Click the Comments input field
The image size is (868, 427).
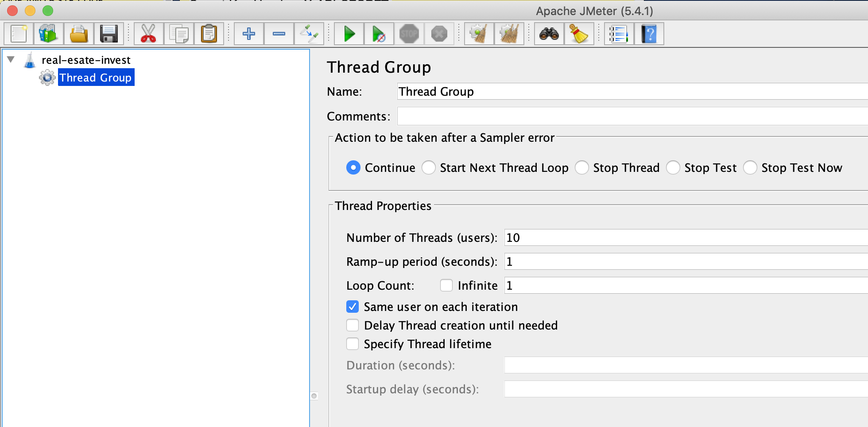[632, 116]
